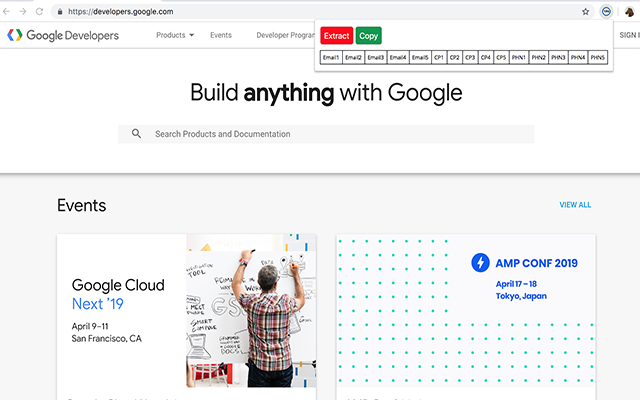
Task: Open the extractor extension icon in the toolbar
Action: (x=606, y=11)
